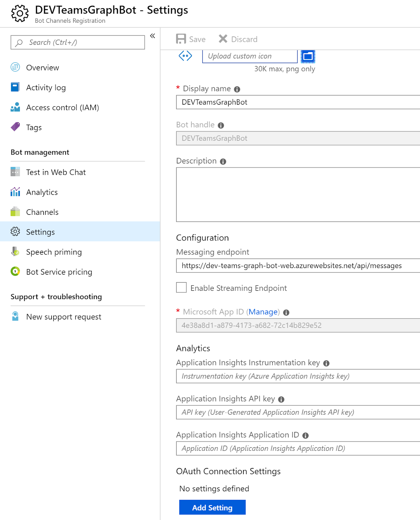Screen dimensions: 420x520
Task: Click the Description info icon
Action: point(223,162)
